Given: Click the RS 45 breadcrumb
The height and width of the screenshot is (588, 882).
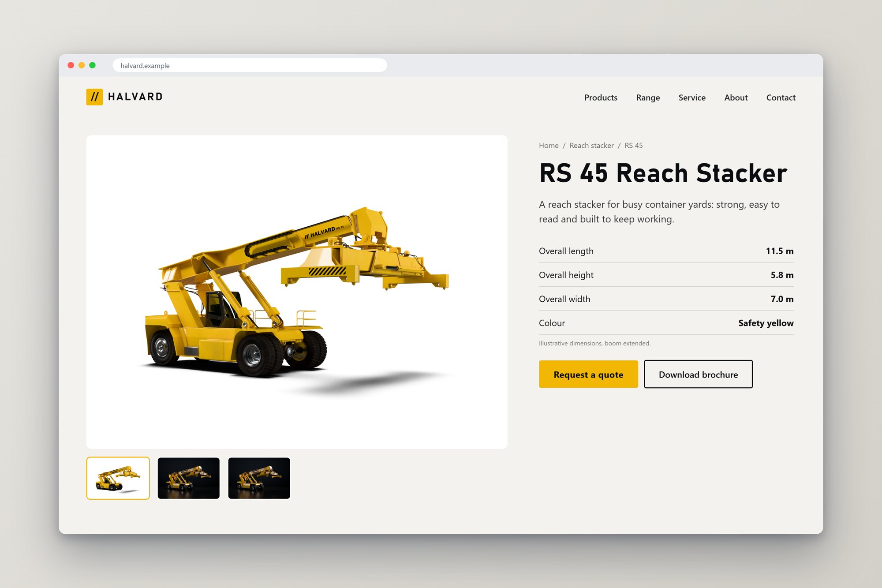Looking at the screenshot, I should click(634, 146).
